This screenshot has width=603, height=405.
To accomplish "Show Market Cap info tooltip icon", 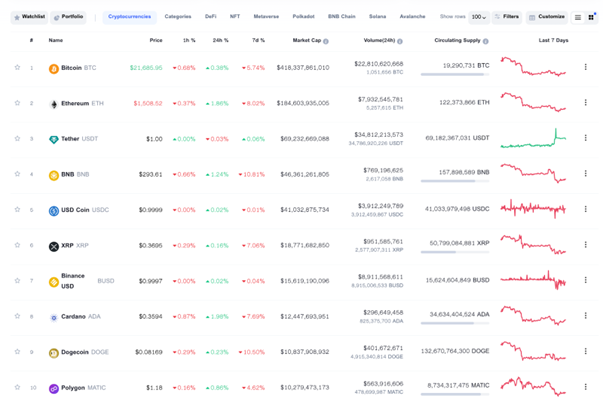I will (x=326, y=41).
